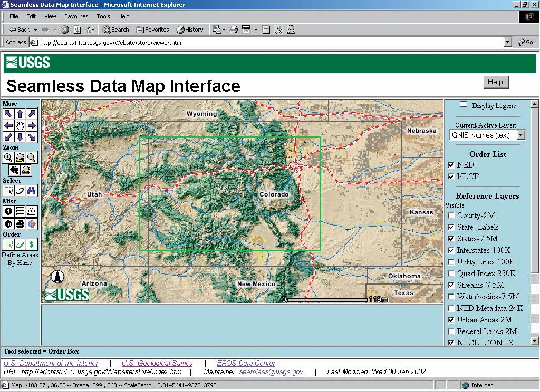
Task: Toggle the NED order list checkbox
Action: [x=451, y=165]
